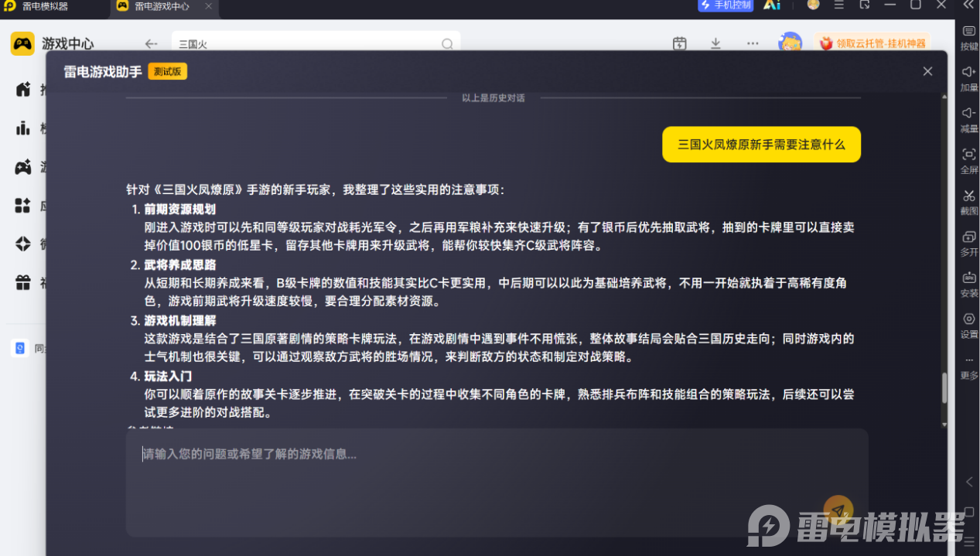The image size is (980, 556).
Task: Open the downloads icon
Action: 715,43
